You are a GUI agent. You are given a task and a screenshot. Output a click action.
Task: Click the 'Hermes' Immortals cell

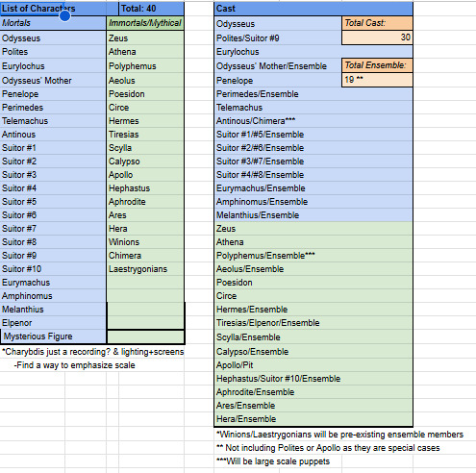coord(145,121)
